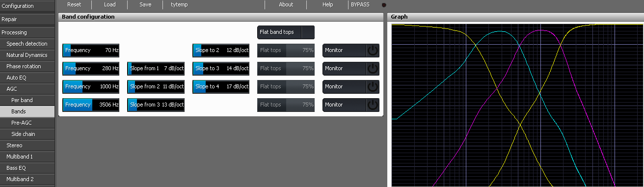Viewport: 644px width, 187px height.
Task: Click third band's Flat tops 75% slider
Action: coord(286,86)
